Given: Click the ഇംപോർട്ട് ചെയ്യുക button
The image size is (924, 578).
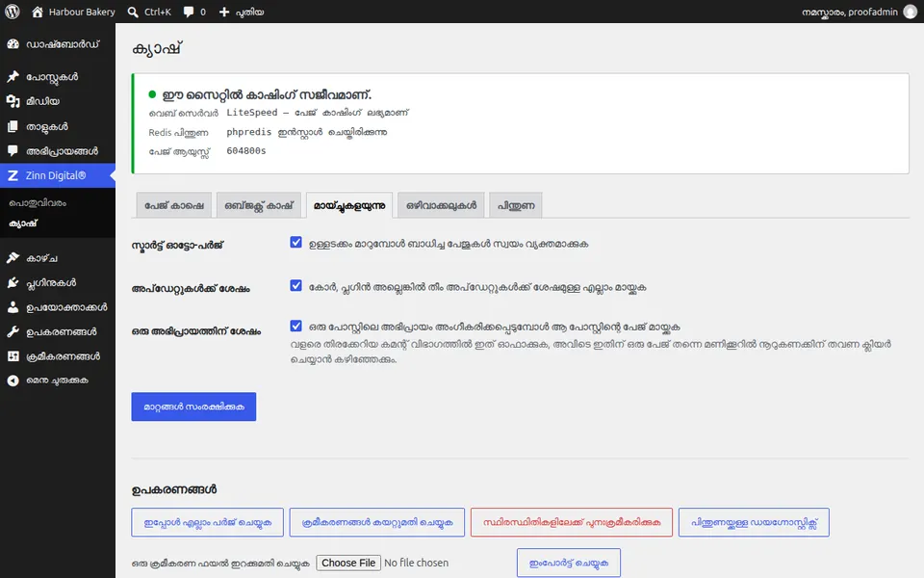Looking at the screenshot, I should 569,563.
